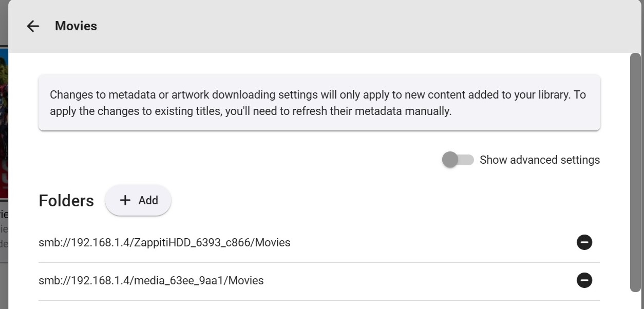The height and width of the screenshot is (309, 644).
Task: Click the divider line under ZappitiHDD folder
Action: point(318,262)
